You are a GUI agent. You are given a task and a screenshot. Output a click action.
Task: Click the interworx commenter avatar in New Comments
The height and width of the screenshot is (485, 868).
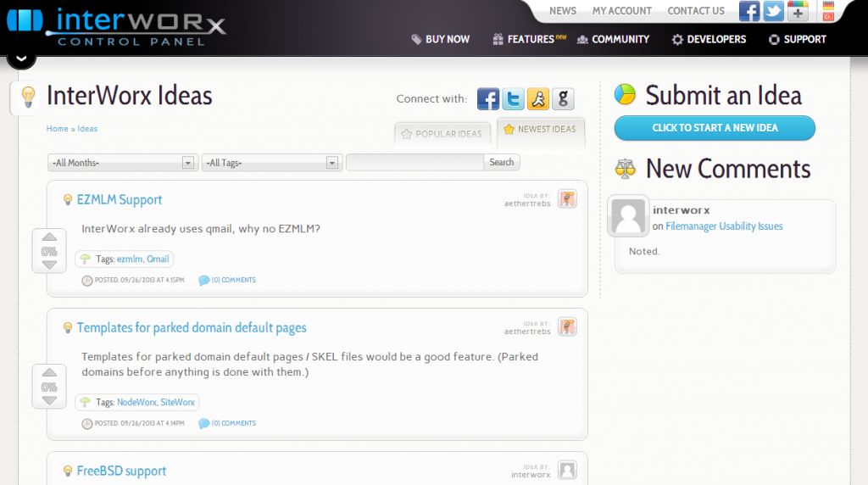(x=628, y=216)
